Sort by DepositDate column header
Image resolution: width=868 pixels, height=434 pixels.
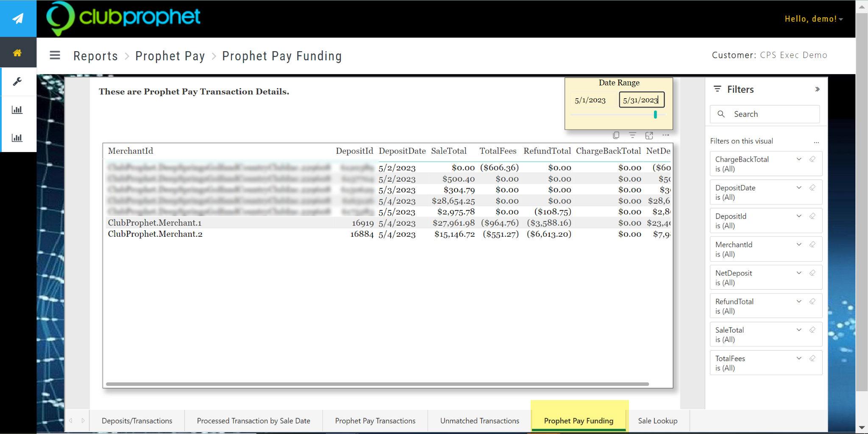click(402, 151)
